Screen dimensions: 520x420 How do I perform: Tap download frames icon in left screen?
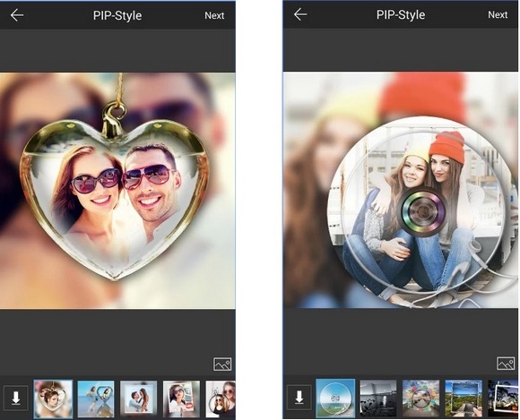tap(15, 398)
